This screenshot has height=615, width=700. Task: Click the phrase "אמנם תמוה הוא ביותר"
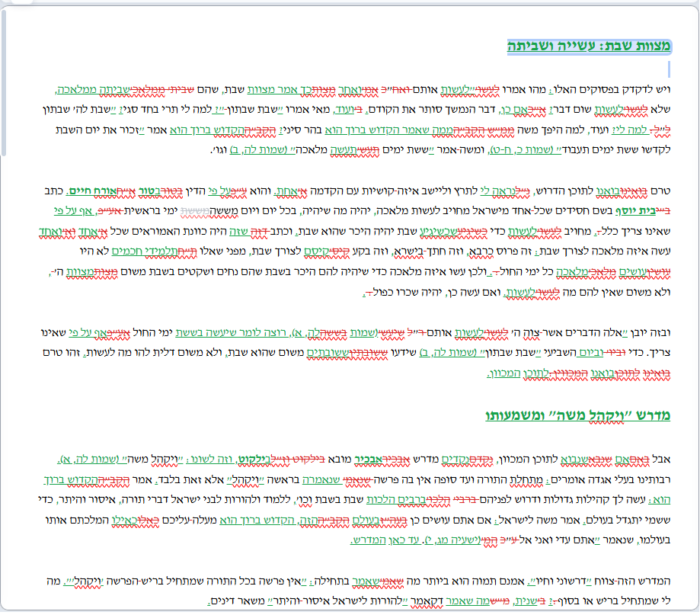coord(472,581)
